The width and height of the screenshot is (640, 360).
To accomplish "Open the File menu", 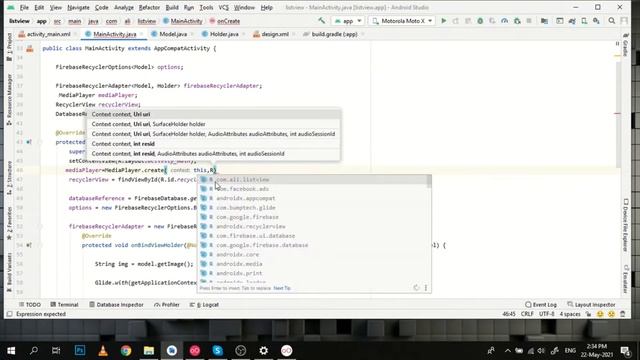I will pyautogui.click(x=24, y=7).
